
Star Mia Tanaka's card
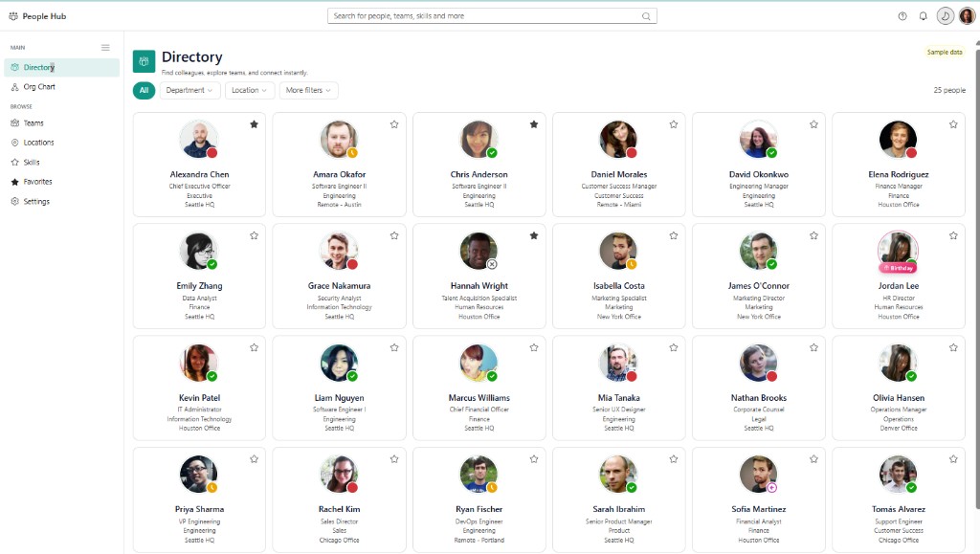pos(674,347)
